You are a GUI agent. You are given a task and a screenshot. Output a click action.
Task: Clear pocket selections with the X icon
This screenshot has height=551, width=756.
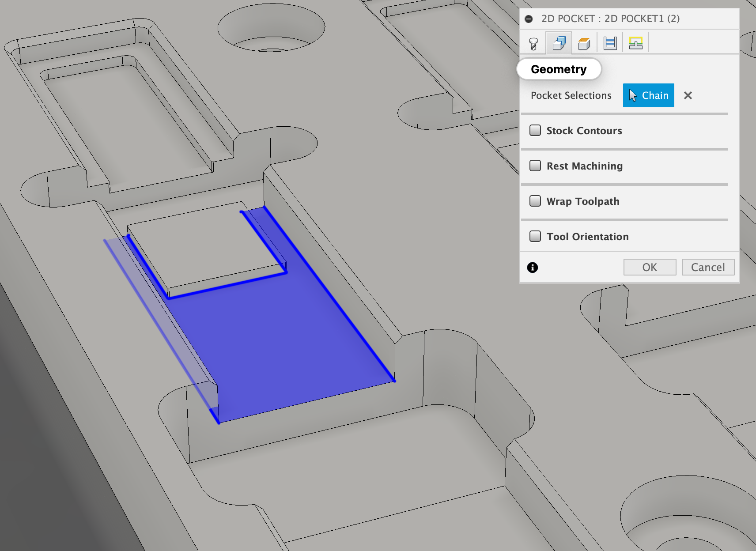pos(688,95)
